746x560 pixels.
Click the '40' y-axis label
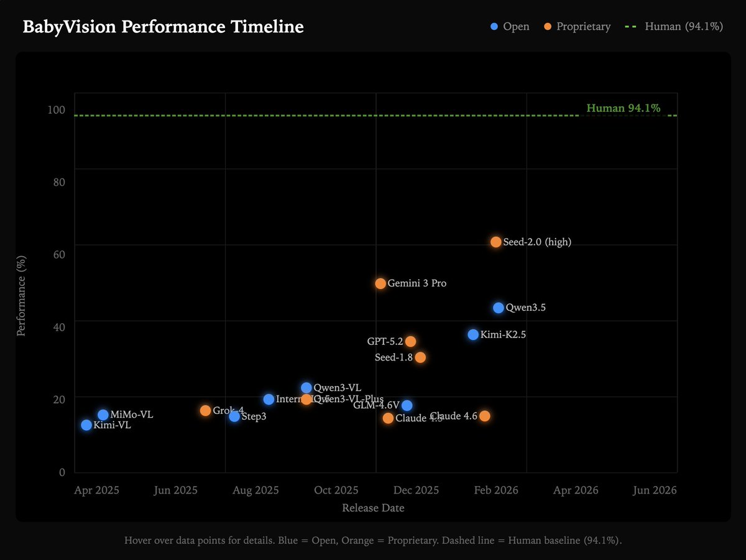(x=59, y=327)
